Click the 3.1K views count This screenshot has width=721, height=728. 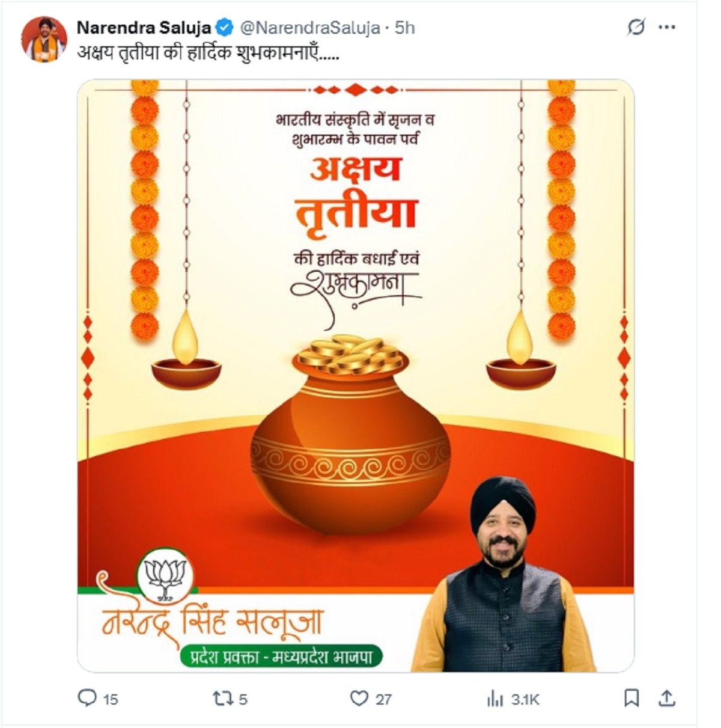click(x=526, y=699)
